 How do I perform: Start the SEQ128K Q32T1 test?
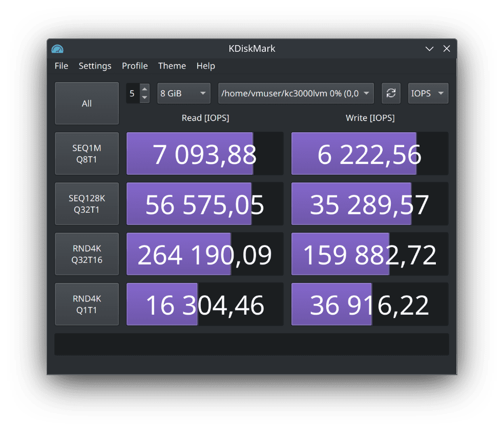click(87, 204)
